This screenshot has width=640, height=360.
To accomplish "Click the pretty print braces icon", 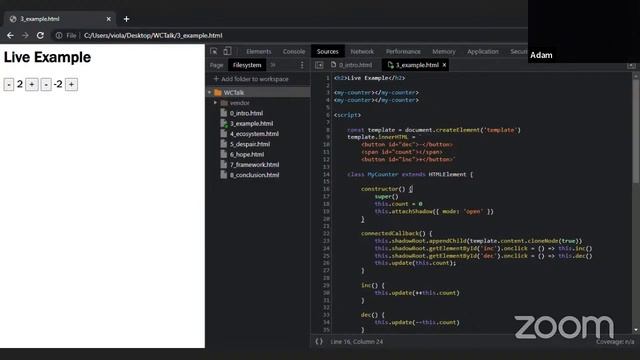I will tap(319, 341).
